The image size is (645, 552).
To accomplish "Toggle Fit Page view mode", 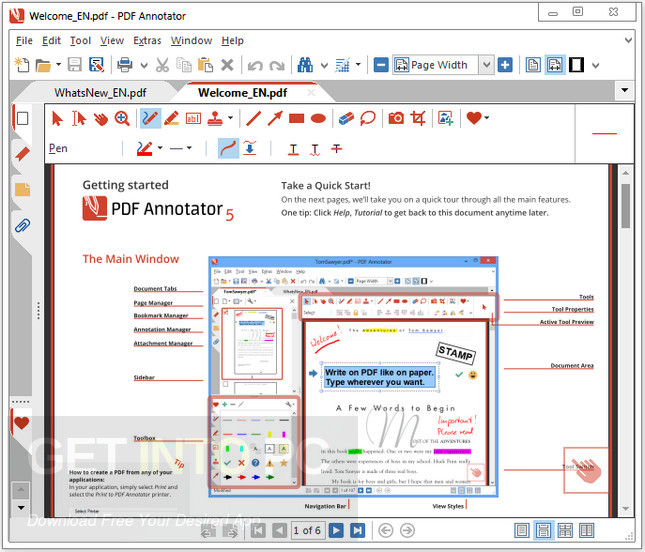I will point(533,65).
